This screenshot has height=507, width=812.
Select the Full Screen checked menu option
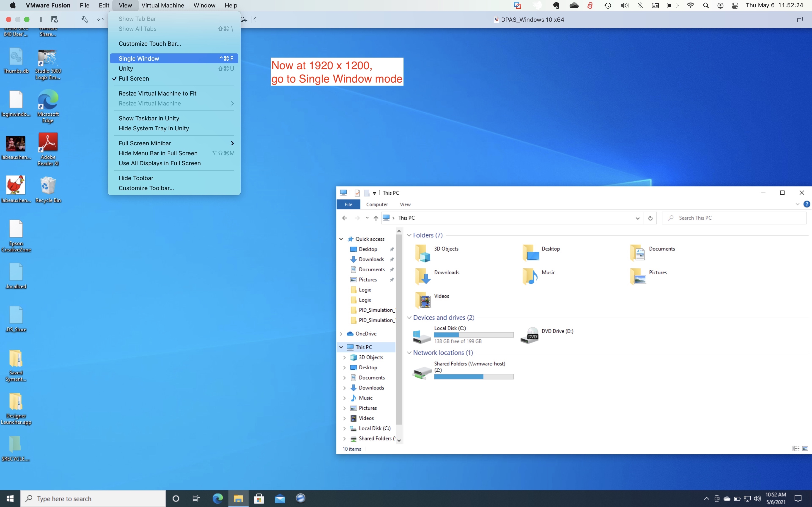pyautogui.click(x=133, y=79)
